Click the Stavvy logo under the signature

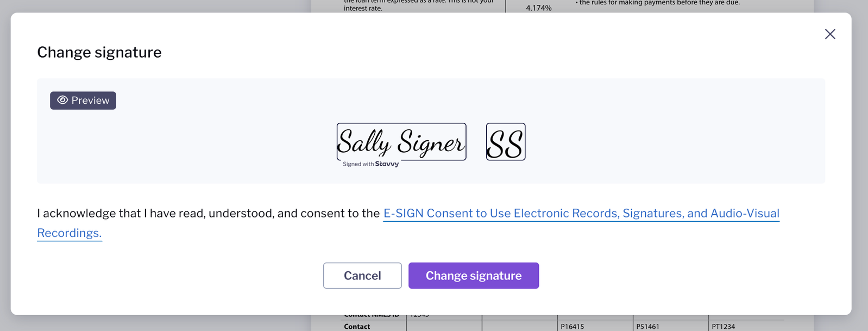[x=387, y=164]
